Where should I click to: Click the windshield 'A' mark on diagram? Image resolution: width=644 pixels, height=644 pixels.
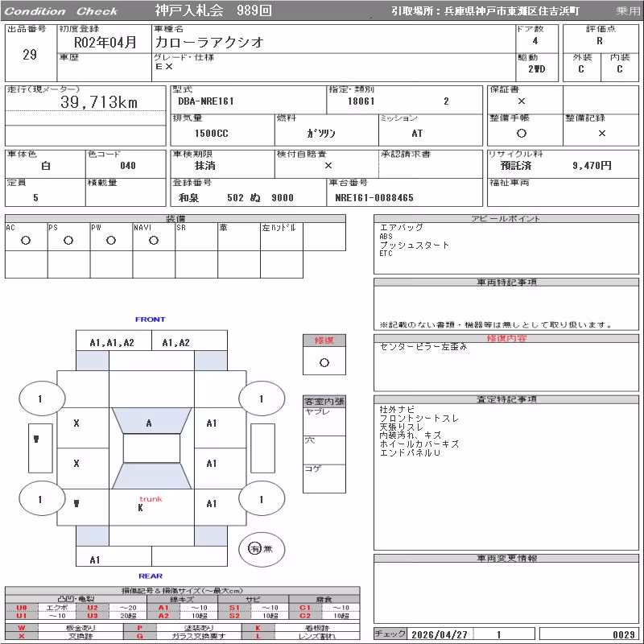[x=149, y=423]
